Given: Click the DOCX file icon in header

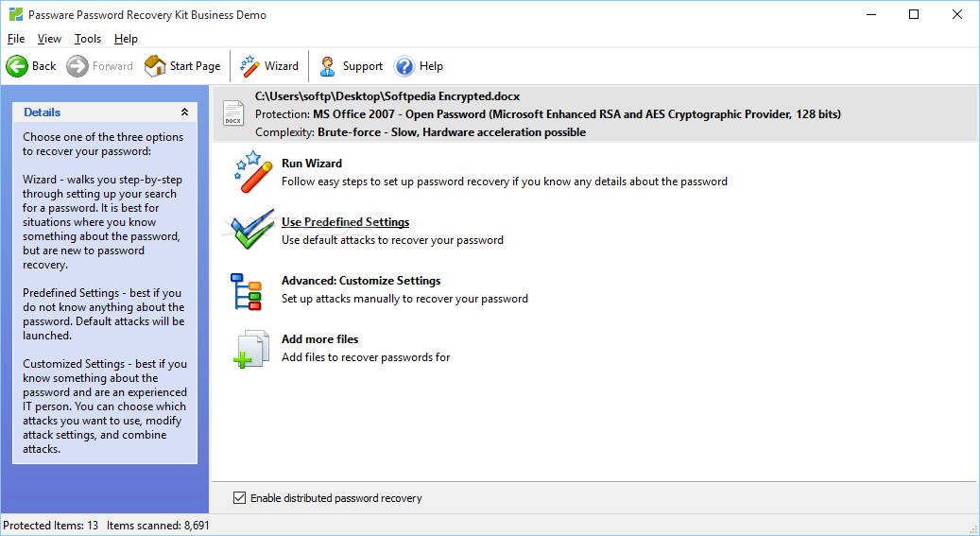Looking at the screenshot, I should pos(233,113).
